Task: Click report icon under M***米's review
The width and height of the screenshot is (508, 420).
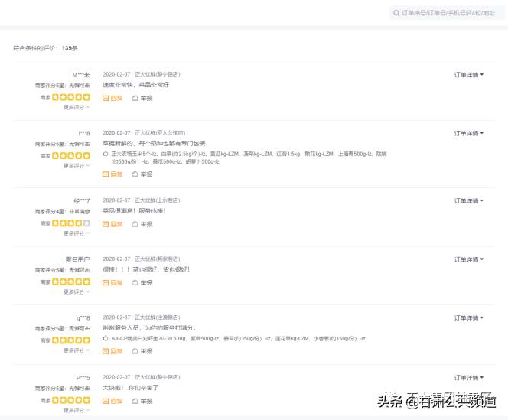Action: (x=135, y=98)
